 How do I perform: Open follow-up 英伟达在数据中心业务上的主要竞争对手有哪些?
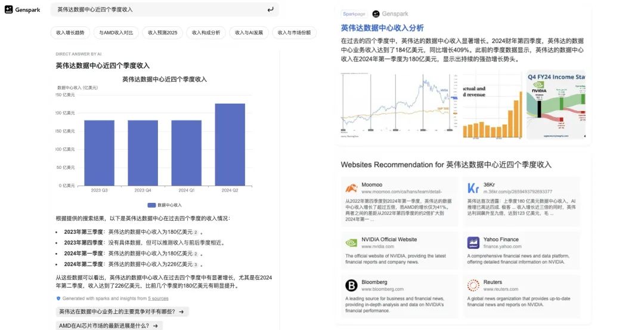[x=122, y=312]
